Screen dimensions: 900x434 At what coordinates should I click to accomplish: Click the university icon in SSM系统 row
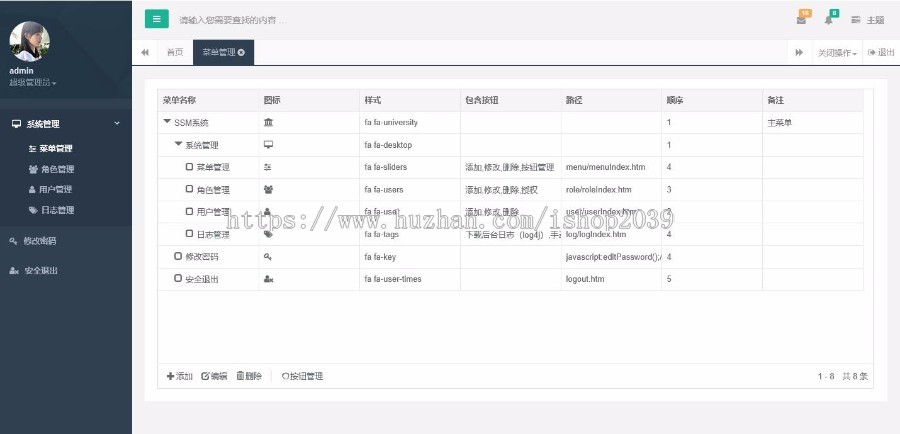pos(269,122)
